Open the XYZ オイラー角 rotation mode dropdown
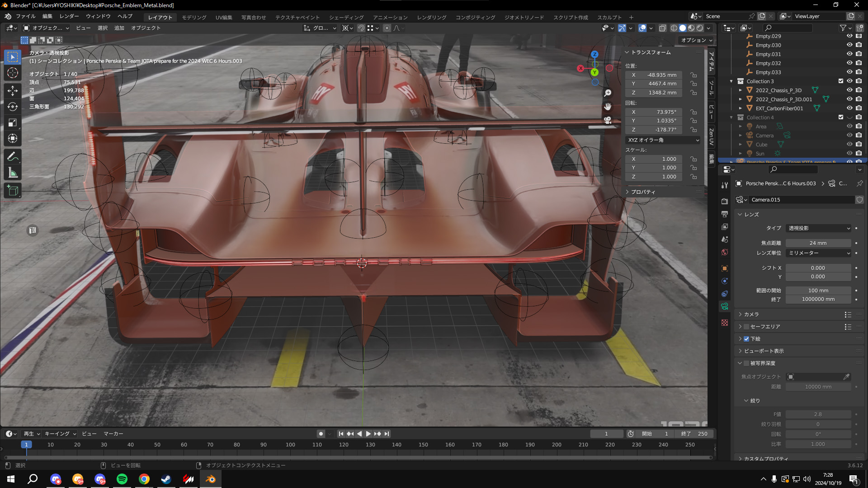Viewport: 868px width, 488px height. pos(663,140)
